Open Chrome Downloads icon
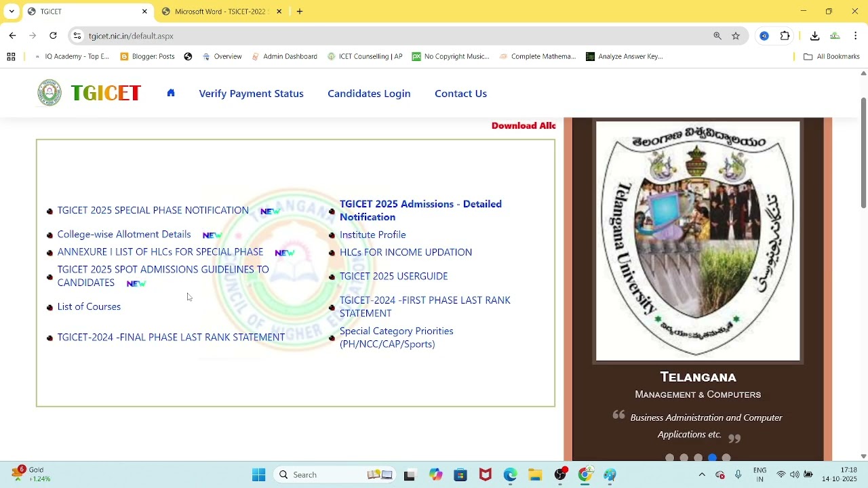 click(x=815, y=36)
